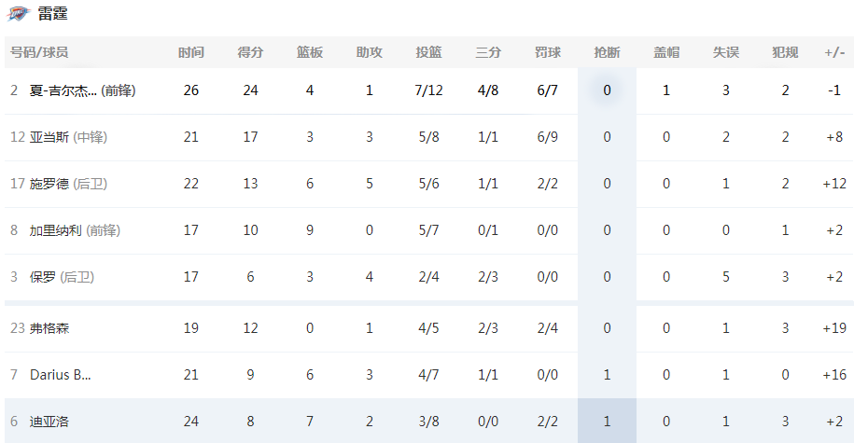
Task: Click the 三分 column header
Action: tap(488, 52)
